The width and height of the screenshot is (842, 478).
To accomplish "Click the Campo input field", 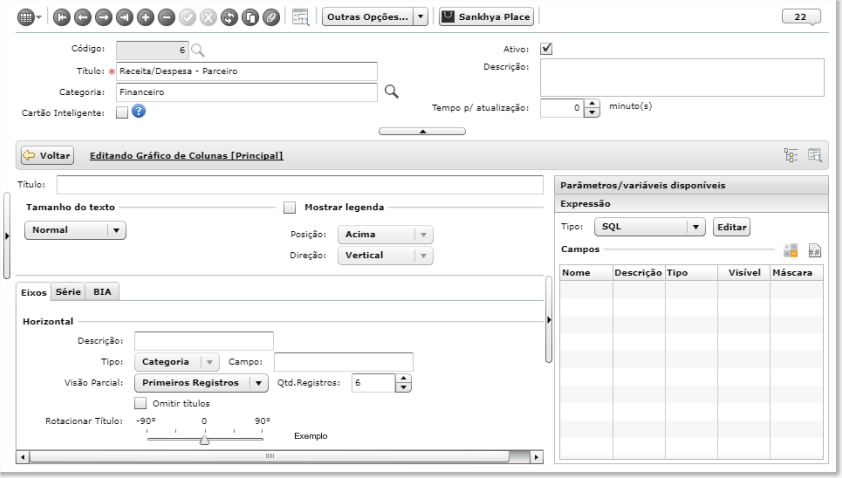I will click(344, 362).
